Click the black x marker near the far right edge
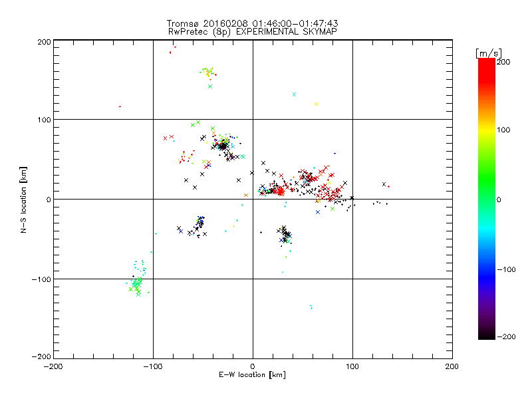The height and width of the screenshot is (399, 532). [x=384, y=184]
